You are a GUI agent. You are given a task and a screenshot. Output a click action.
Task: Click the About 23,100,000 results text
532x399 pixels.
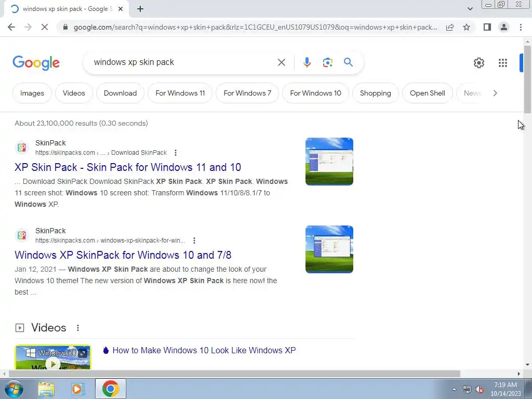point(81,123)
